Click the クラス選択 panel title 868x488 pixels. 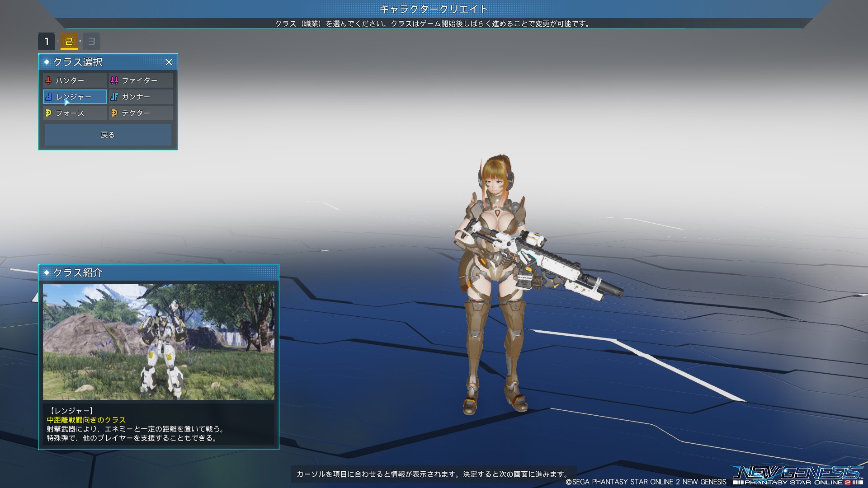(78, 62)
